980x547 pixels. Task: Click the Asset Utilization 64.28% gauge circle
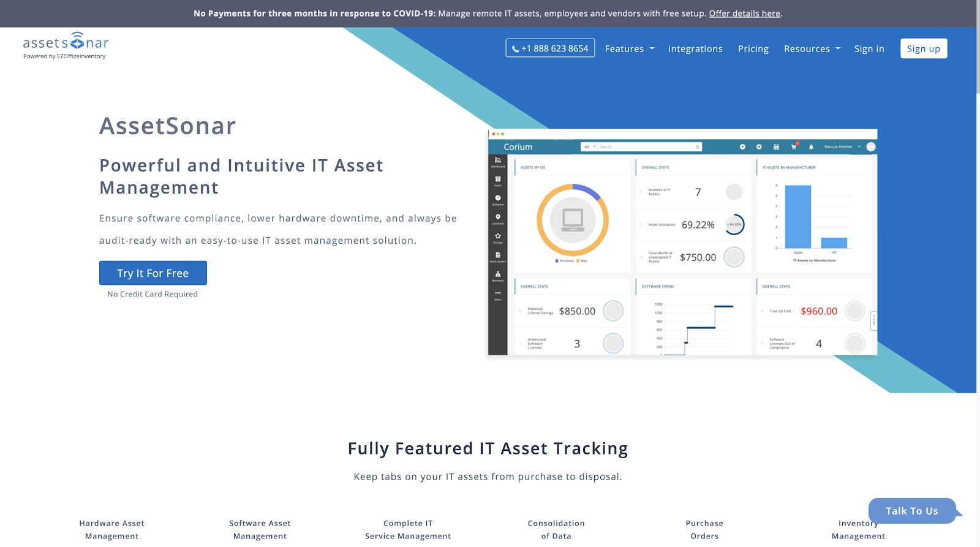(734, 224)
